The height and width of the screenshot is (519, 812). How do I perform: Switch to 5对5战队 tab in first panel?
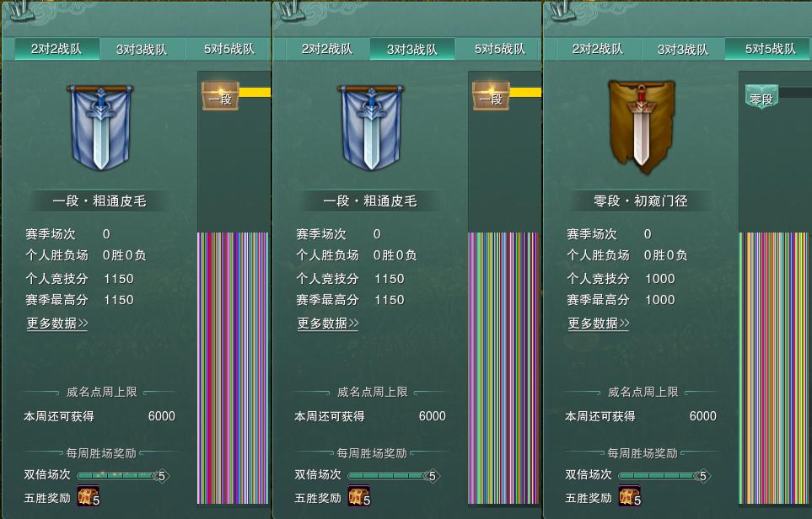click(229, 49)
